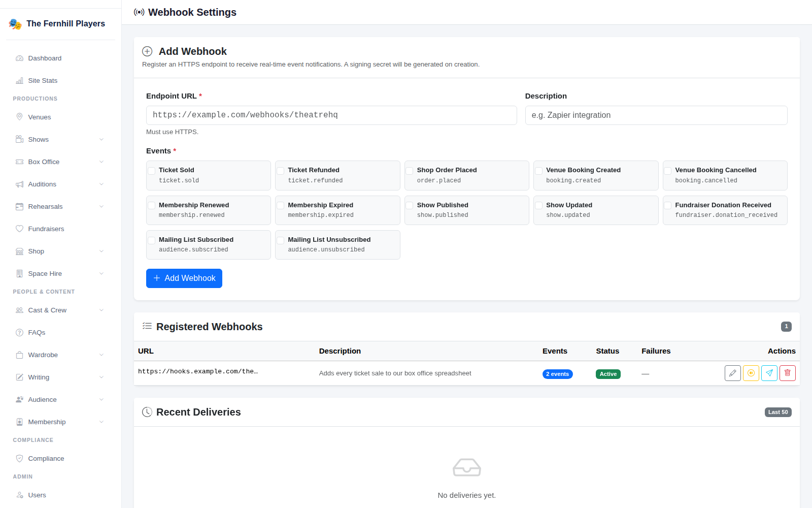Check the Shop Order Placed event
812x508 pixels.
pyautogui.click(x=410, y=171)
